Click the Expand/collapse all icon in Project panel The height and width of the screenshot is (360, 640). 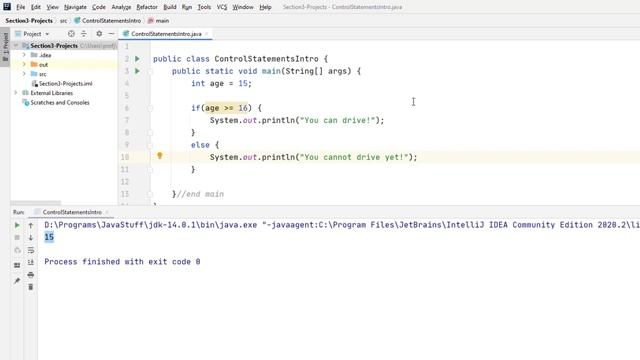point(84,34)
